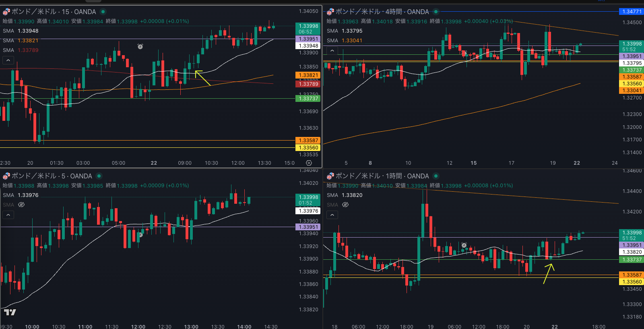Click the 1-hour chart symbol title
Viewport: 644px width, 329px height.
click(382, 176)
